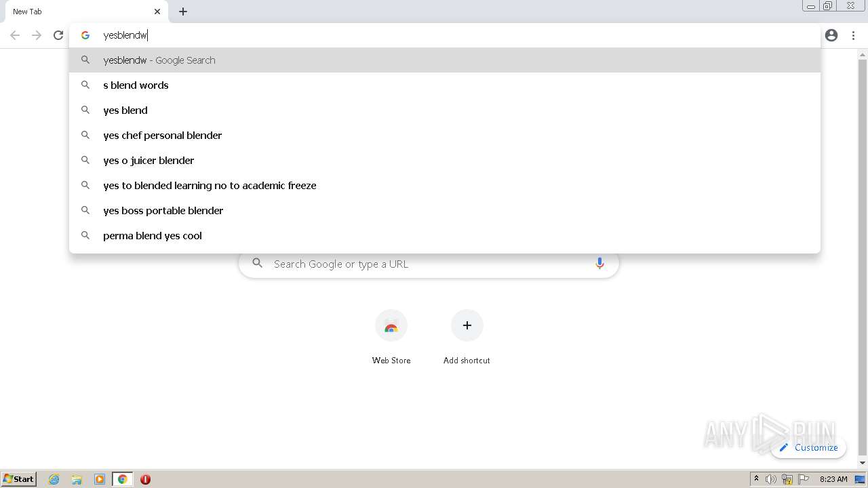Image resolution: width=868 pixels, height=488 pixels.
Task: Open the Action Center flag icon
Action: [803, 479]
